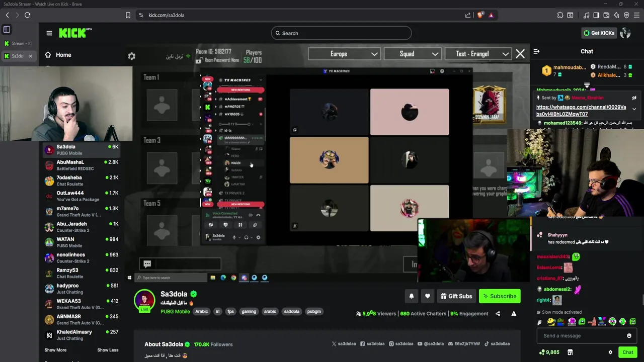Open OutLaw444 channel in sidebar
Image resolution: width=644 pixels, height=362 pixels.
click(x=82, y=196)
